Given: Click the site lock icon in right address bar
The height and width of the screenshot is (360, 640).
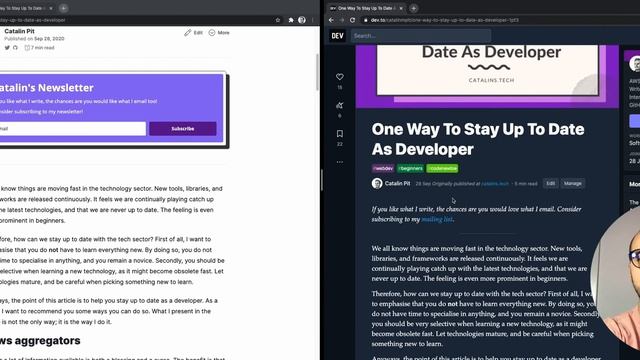Looking at the screenshot, I should click(x=365, y=20).
